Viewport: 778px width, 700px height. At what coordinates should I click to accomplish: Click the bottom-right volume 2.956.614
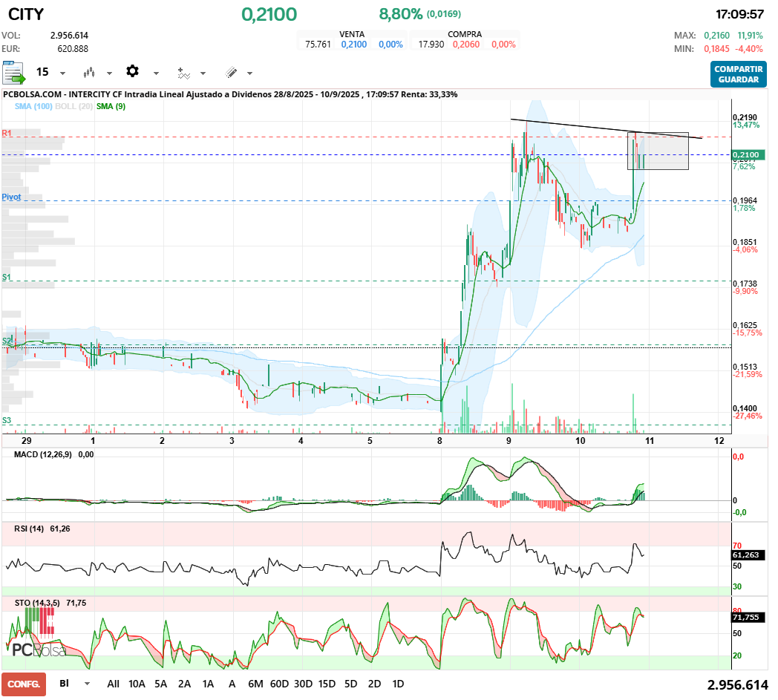pyautogui.click(x=737, y=685)
